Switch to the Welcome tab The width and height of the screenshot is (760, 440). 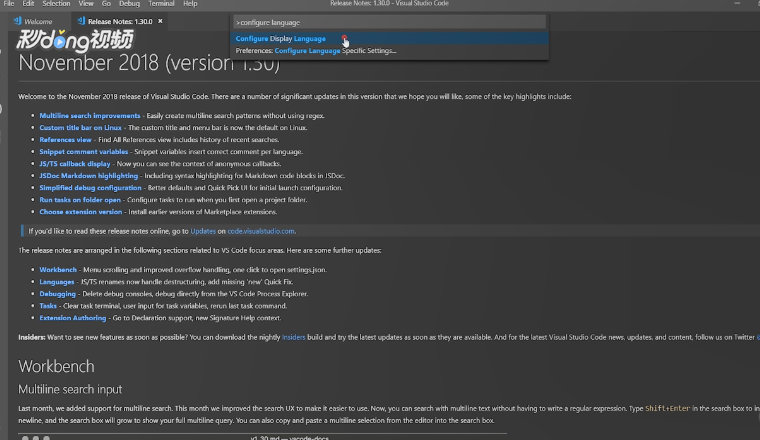(38, 21)
